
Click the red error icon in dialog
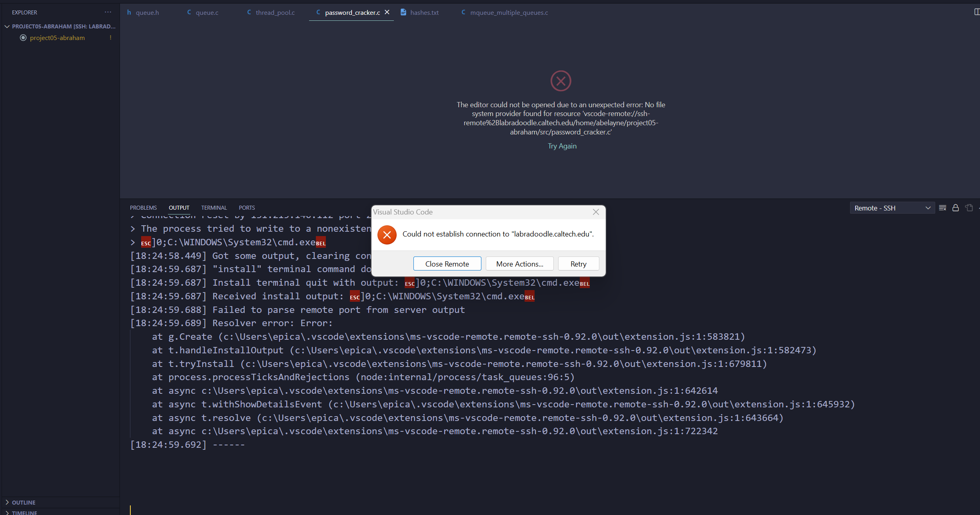(387, 235)
